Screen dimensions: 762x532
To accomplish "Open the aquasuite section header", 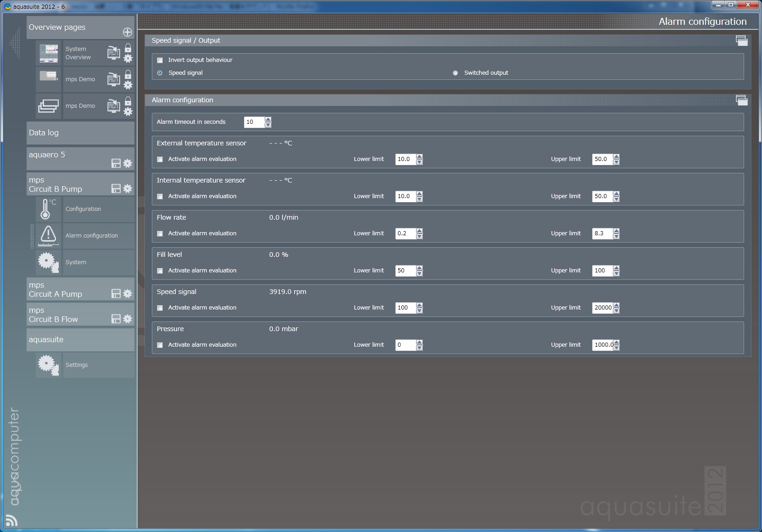I will 80,340.
